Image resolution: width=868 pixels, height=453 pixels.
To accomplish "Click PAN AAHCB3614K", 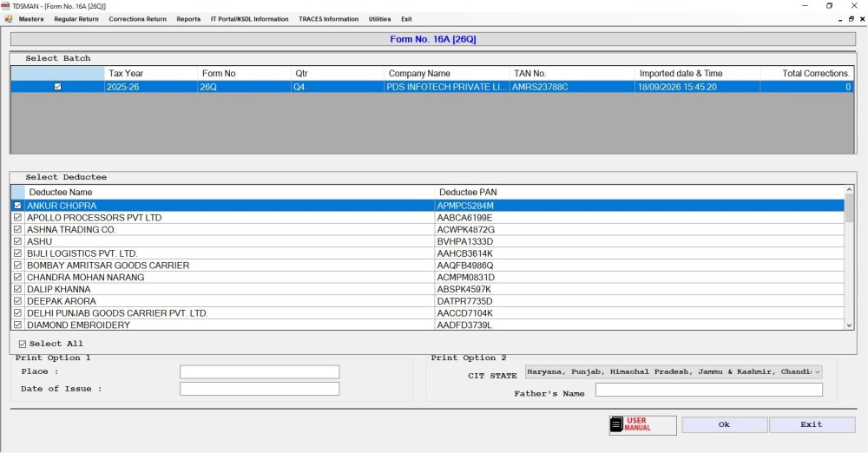I will [x=464, y=253].
